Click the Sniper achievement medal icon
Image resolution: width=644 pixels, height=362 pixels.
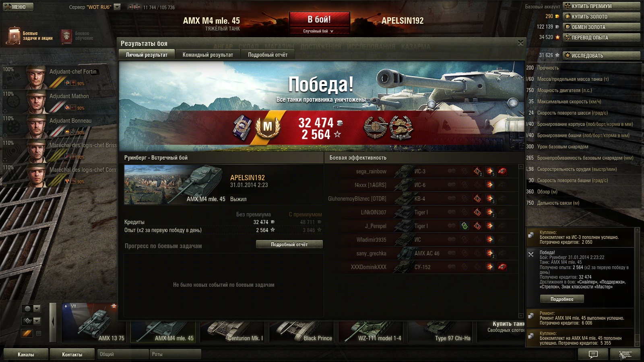pyautogui.click(x=376, y=127)
